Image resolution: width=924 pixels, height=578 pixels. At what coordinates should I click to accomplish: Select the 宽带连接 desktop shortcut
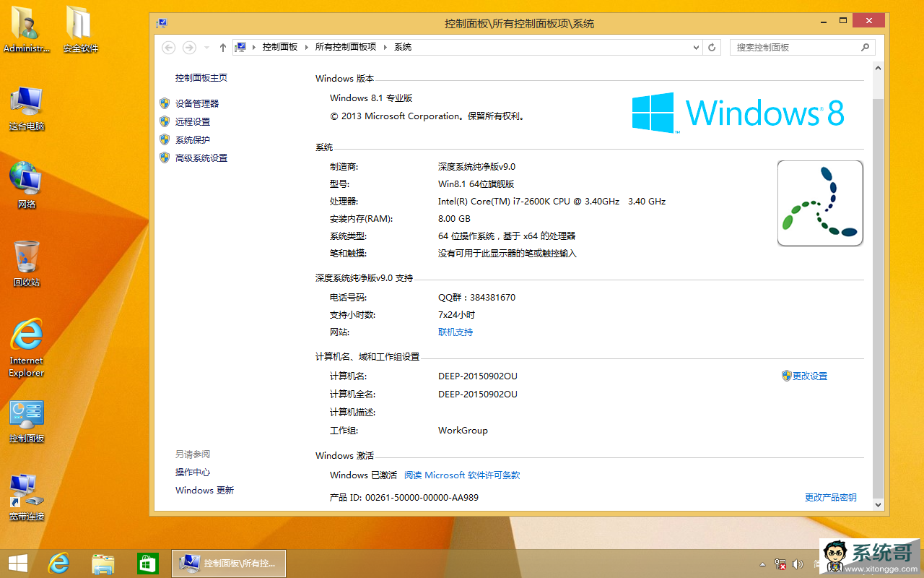click(x=27, y=498)
